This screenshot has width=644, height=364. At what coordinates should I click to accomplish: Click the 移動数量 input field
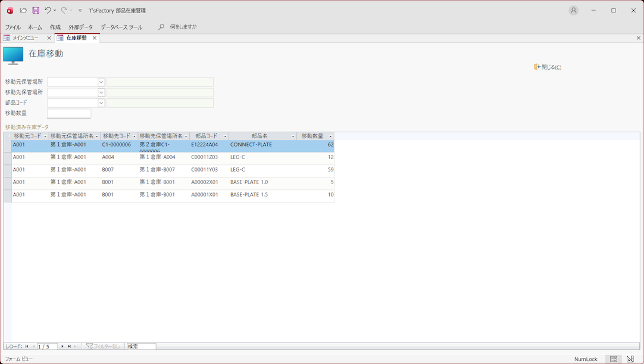(69, 113)
